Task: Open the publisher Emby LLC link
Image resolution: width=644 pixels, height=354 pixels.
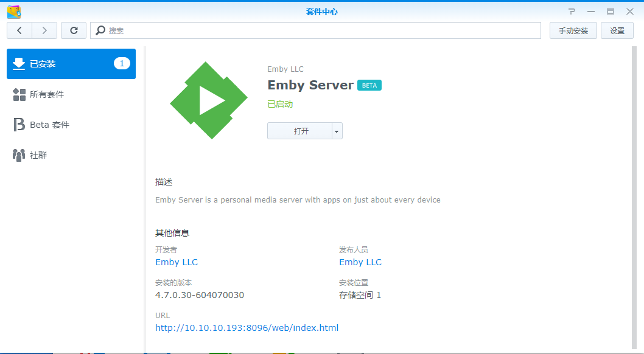Action: click(x=360, y=262)
